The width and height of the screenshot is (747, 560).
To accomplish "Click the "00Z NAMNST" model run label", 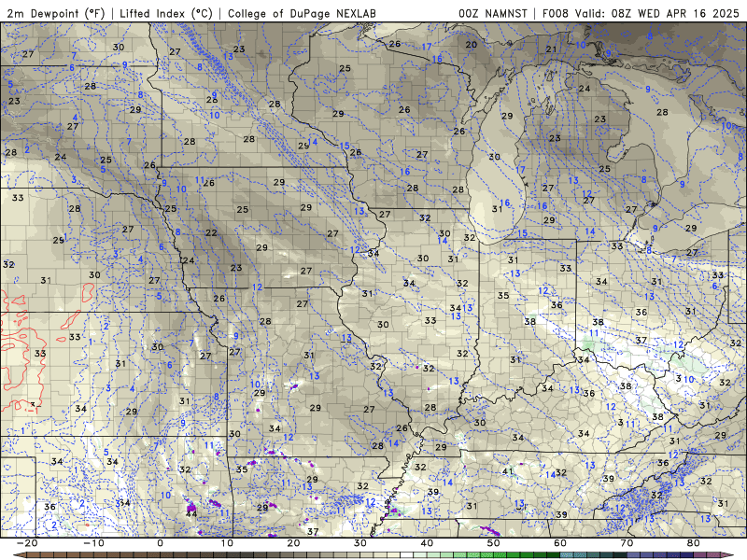I will tap(493, 13).
